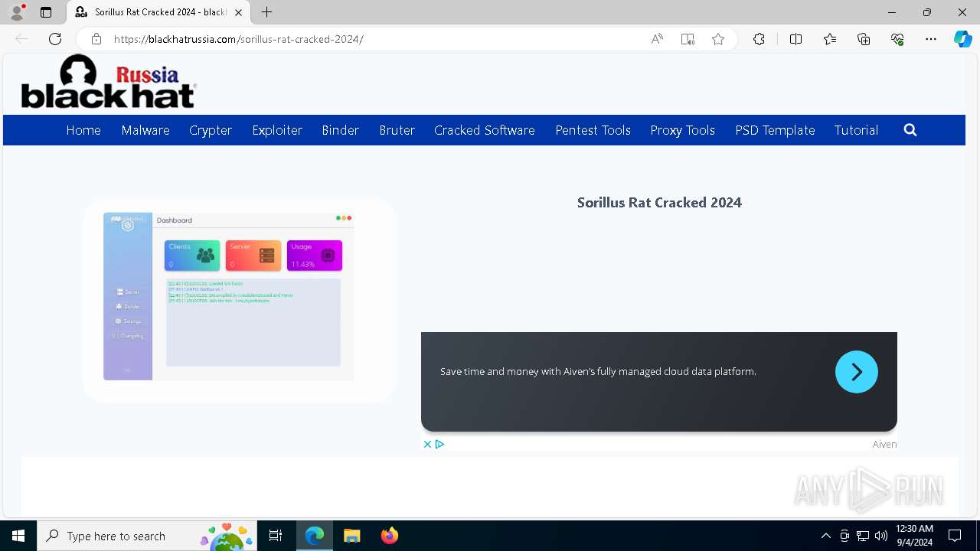Click the Sorillus dashboard screenshot thumbnail
980x551 pixels.
coord(229,296)
